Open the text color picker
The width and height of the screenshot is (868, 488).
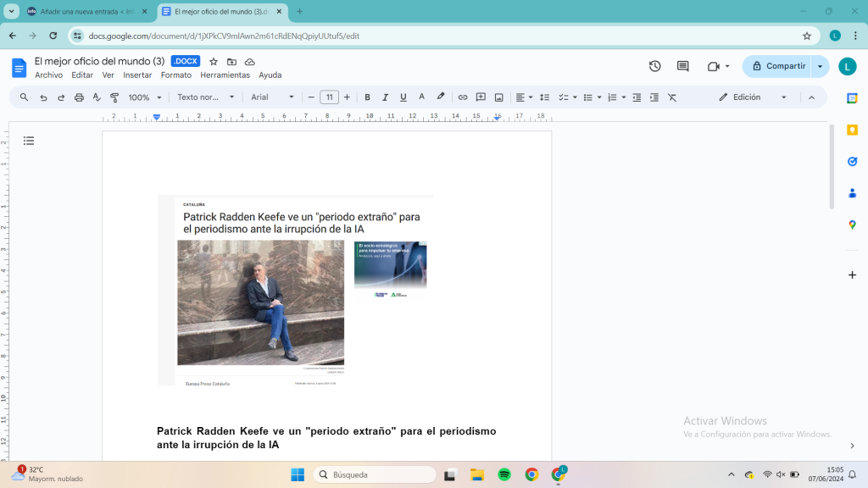coord(421,97)
